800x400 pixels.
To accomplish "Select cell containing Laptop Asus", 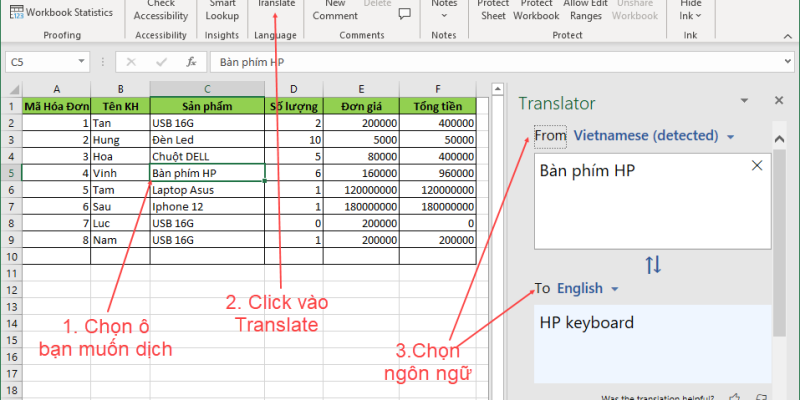I will tap(207, 189).
